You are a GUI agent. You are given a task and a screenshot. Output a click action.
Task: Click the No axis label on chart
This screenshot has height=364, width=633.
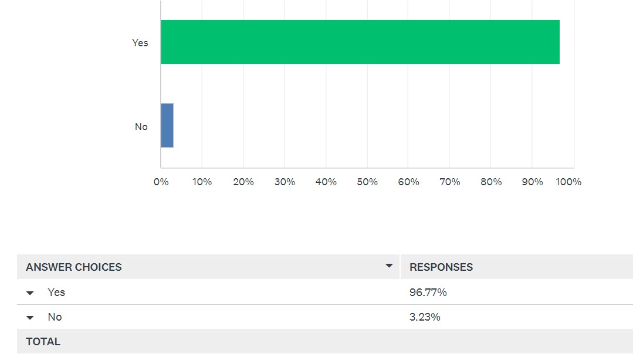click(141, 127)
